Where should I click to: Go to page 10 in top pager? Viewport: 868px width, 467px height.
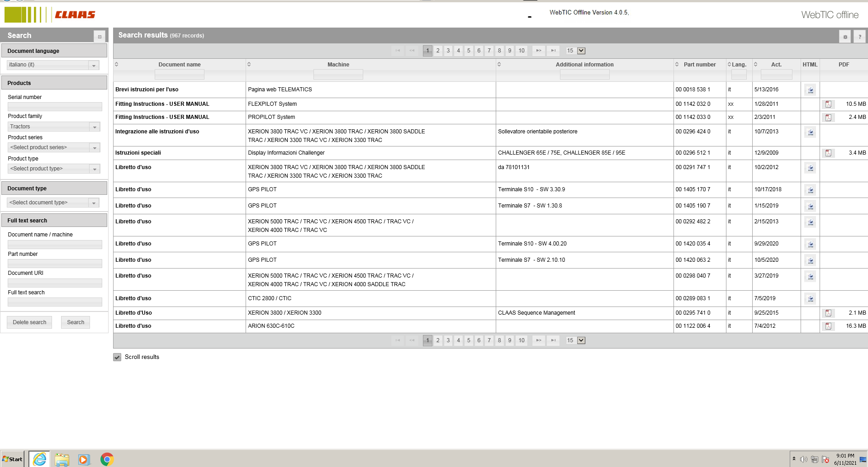(x=522, y=51)
